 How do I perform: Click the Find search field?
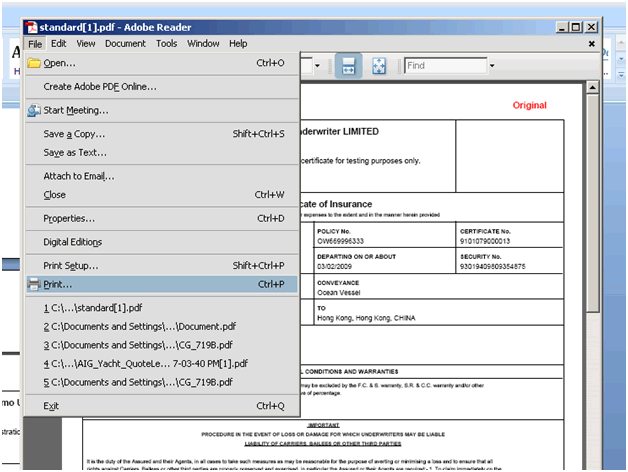pos(445,66)
